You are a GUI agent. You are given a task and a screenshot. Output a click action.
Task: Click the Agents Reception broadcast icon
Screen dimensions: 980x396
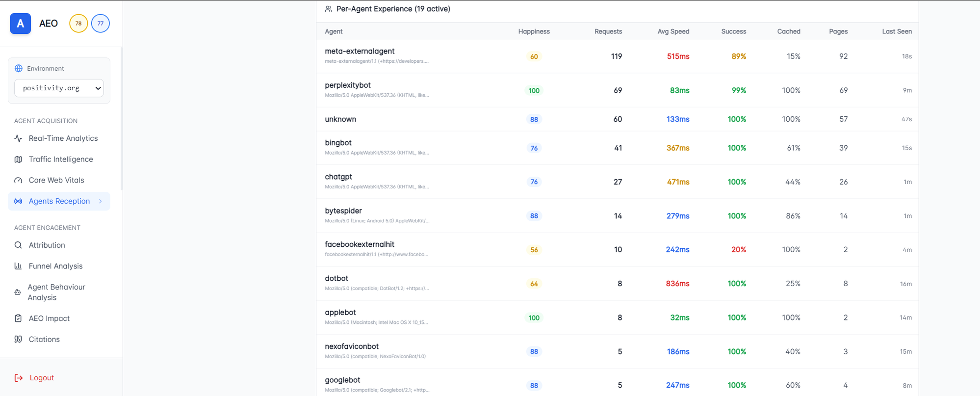18,201
